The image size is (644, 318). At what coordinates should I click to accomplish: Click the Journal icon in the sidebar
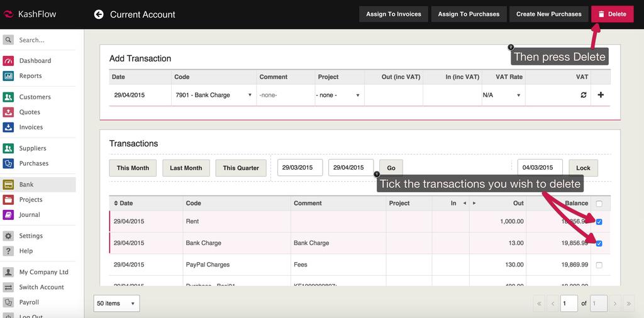tap(8, 215)
